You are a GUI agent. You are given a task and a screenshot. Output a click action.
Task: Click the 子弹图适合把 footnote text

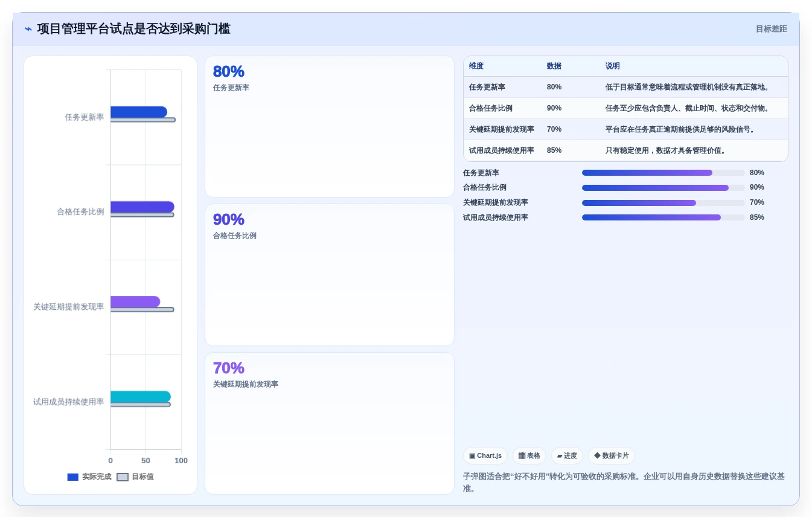pyautogui.click(x=624, y=482)
